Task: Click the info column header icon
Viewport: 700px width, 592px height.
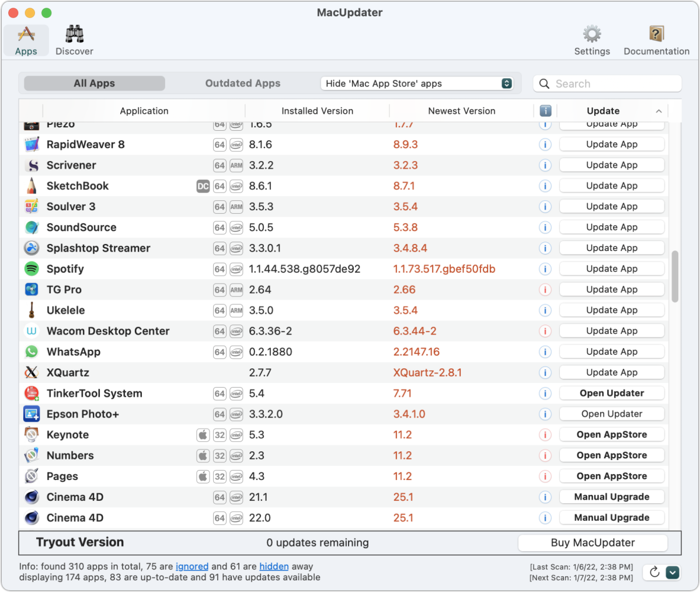Action: [545, 111]
